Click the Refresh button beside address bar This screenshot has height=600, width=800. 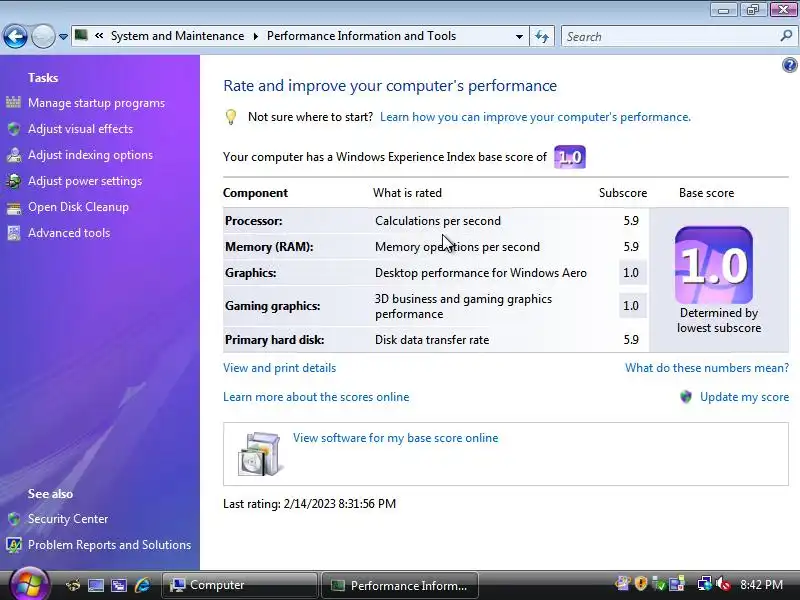[542, 37]
